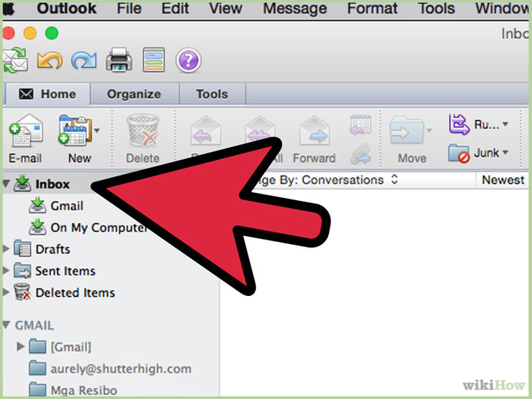Open the Rules dropdown arrow
The image size is (532, 399).
(x=505, y=124)
